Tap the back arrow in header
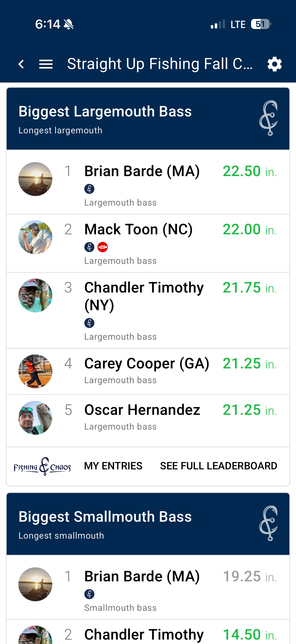Screen dimensions: 296x644 pos(21,64)
